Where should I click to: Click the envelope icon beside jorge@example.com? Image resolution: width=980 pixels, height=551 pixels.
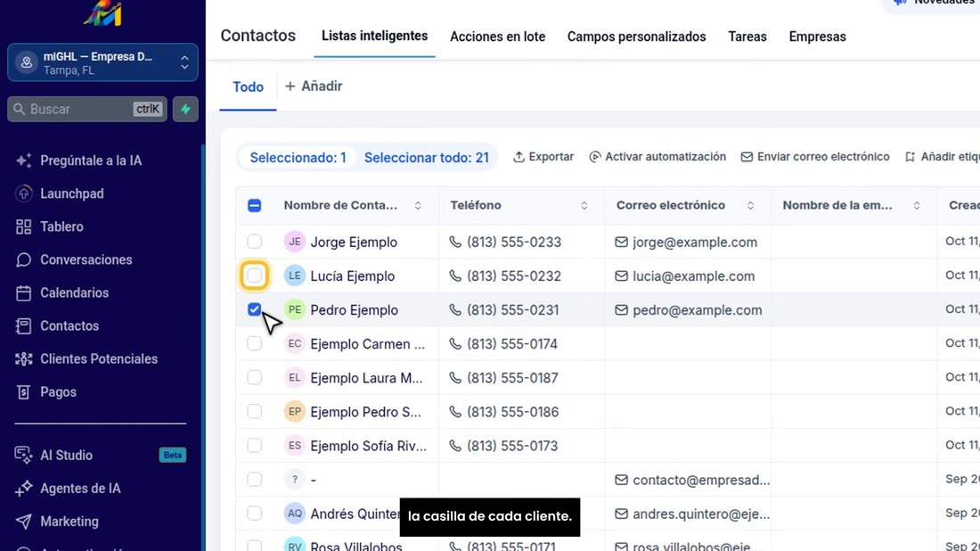621,242
